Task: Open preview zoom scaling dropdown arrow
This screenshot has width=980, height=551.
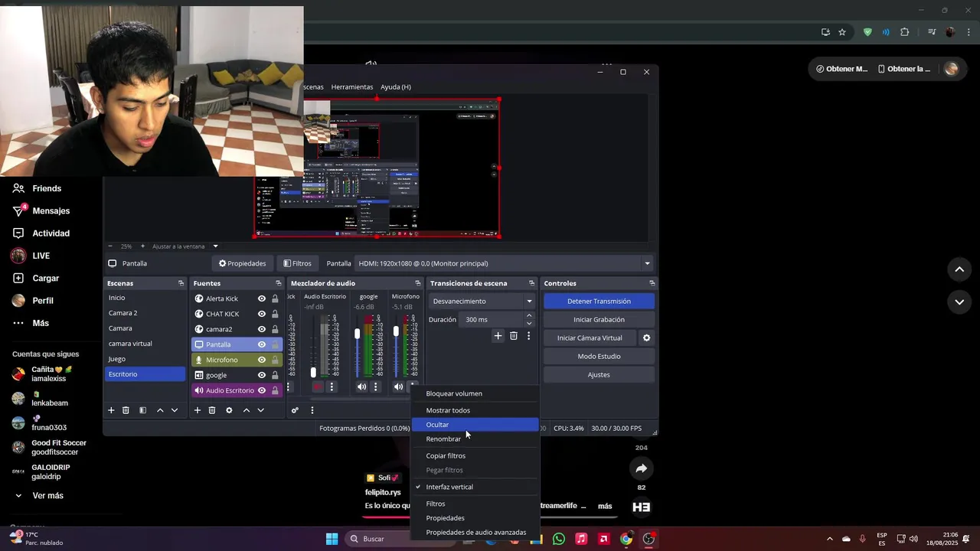Action: 215,246
